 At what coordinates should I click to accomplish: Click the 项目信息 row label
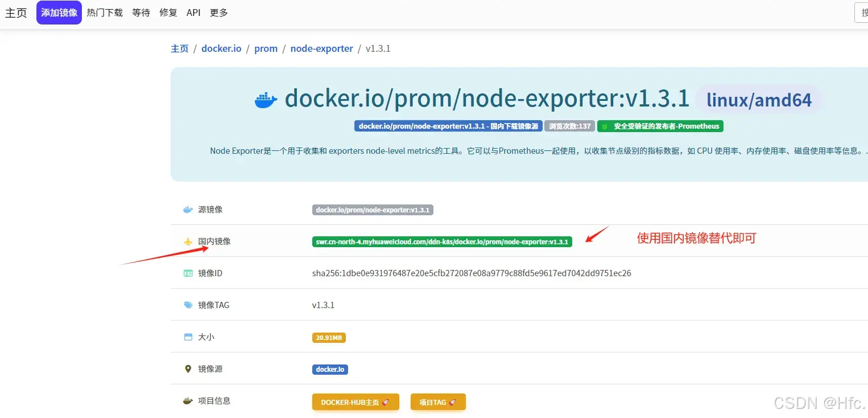214,401
